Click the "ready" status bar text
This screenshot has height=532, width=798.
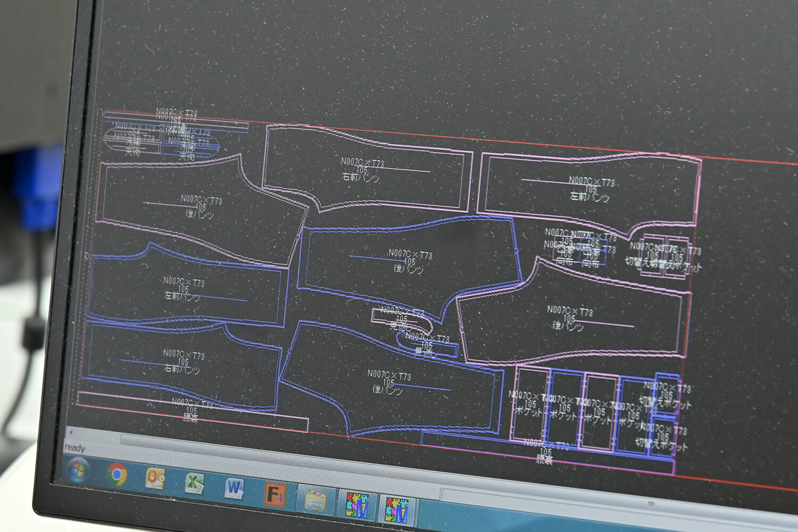click(x=74, y=448)
